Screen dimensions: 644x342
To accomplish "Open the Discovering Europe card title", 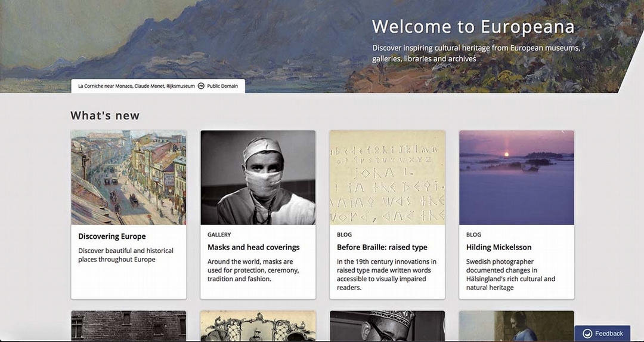I will coord(112,236).
